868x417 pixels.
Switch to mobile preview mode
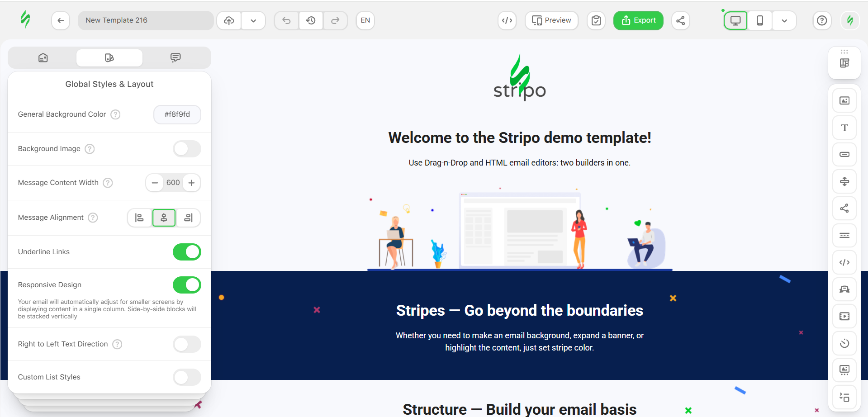(x=759, y=20)
